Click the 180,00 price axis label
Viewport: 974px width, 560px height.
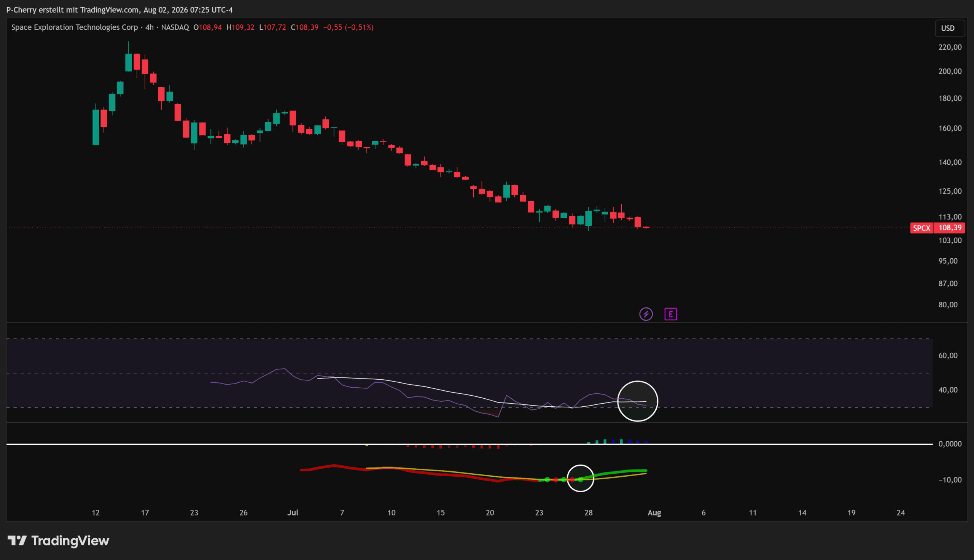tap(950, 99)
